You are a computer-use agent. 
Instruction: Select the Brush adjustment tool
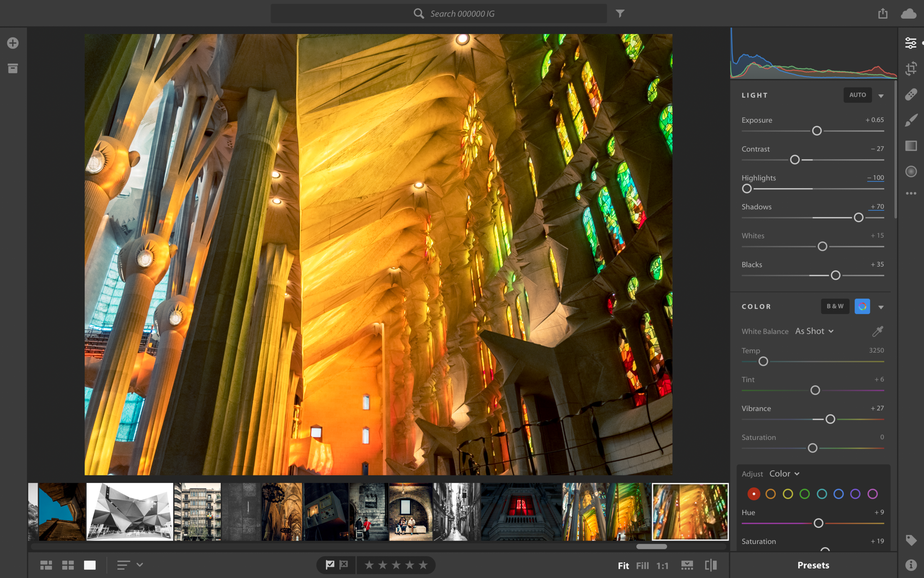(x=911, y=120)
